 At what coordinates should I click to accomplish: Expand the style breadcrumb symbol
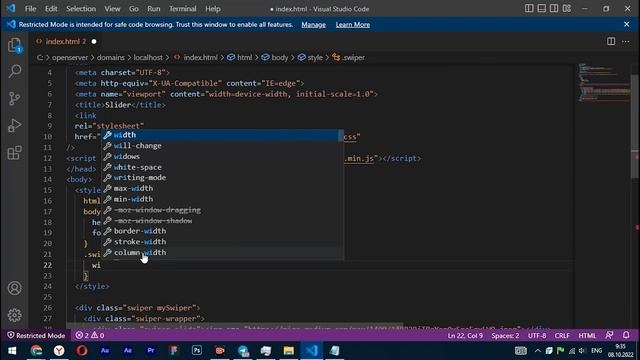tap(310, 58)
